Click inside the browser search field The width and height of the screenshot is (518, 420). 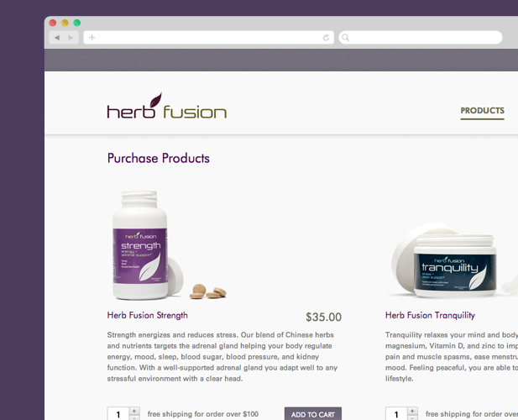point(421,37)
